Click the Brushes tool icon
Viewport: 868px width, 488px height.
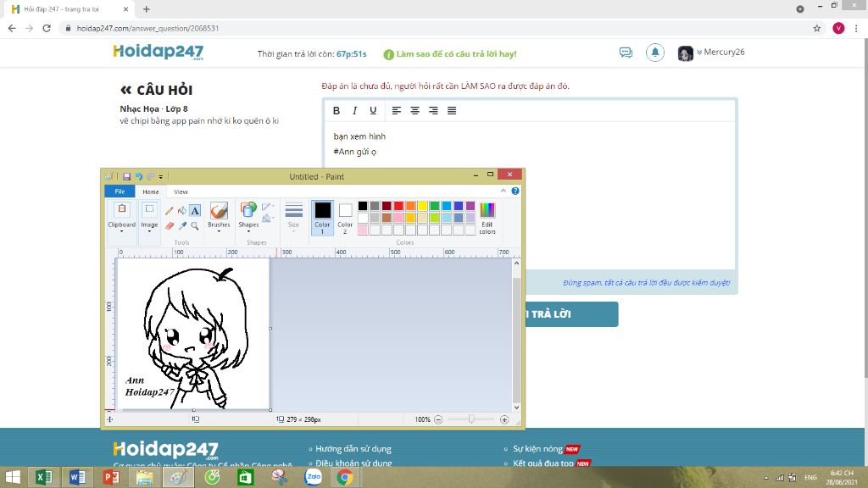[219, 210]
